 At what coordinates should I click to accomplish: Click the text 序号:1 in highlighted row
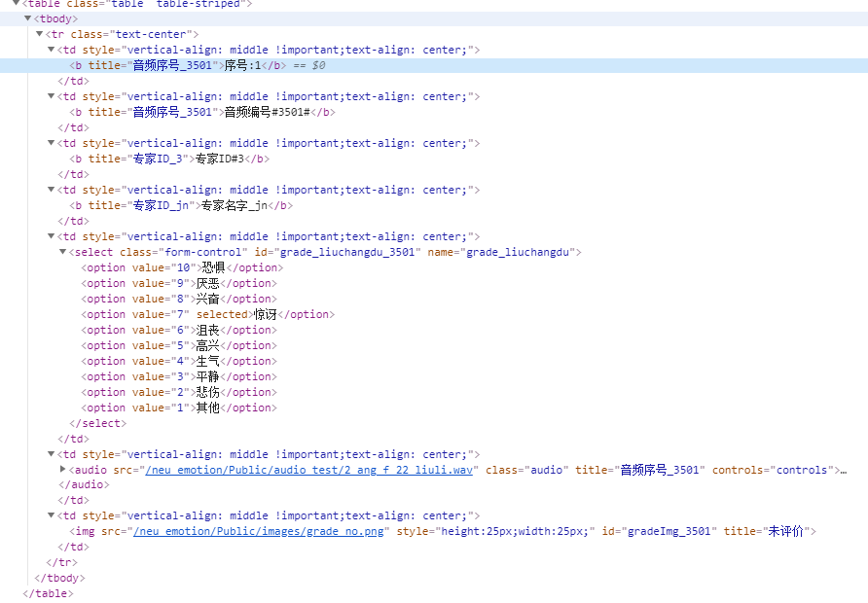pos(242,65)
